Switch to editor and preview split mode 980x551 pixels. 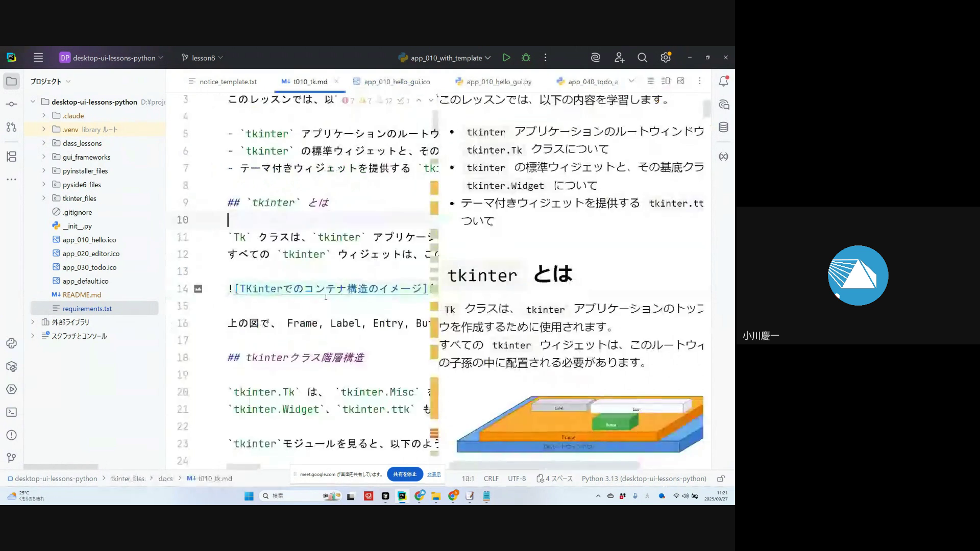pyautogui.click(x=666, y=81)
